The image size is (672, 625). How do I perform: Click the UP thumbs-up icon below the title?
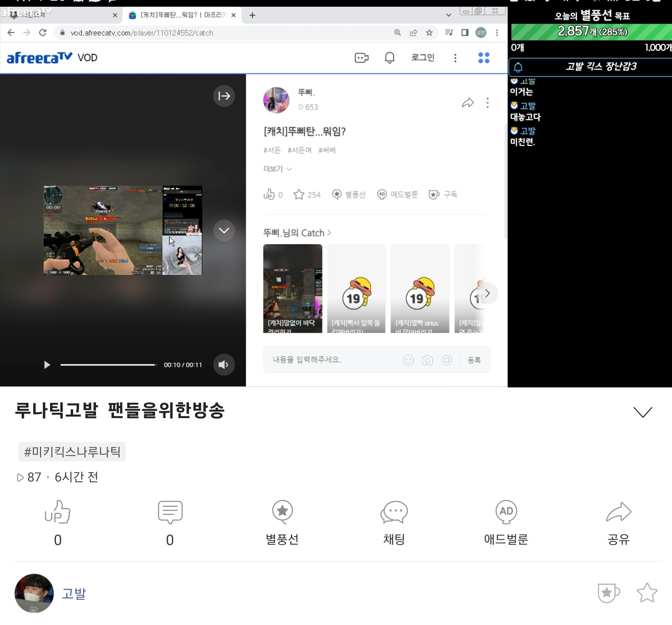(58, 512)
